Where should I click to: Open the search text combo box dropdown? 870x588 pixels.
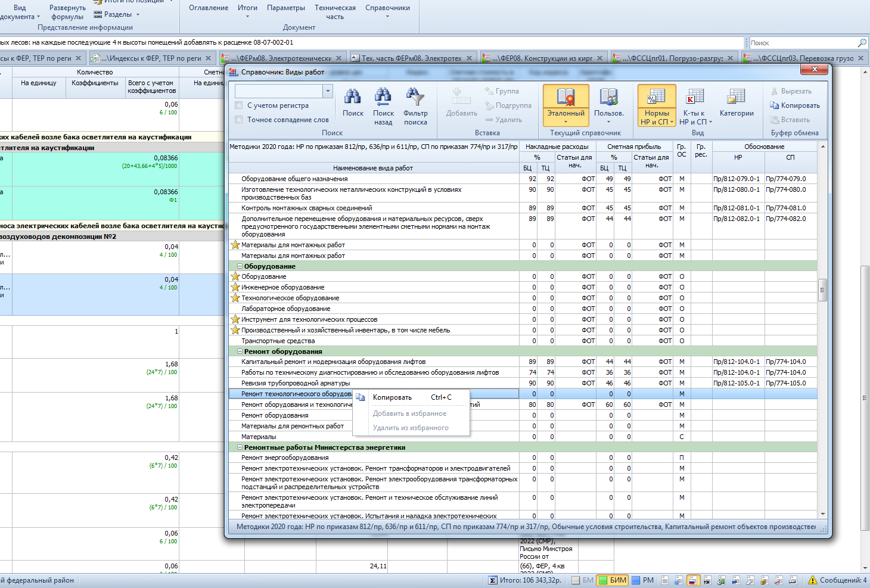click(327, 91)
